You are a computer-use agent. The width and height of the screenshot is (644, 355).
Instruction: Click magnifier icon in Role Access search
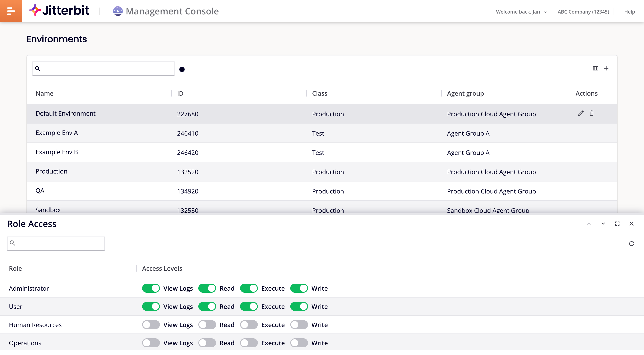click(12, 243)
